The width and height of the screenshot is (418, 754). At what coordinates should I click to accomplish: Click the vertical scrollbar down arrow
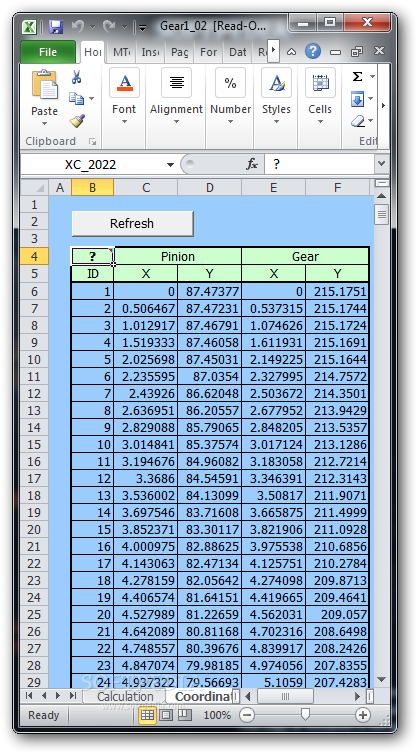[x=381, y=679]
